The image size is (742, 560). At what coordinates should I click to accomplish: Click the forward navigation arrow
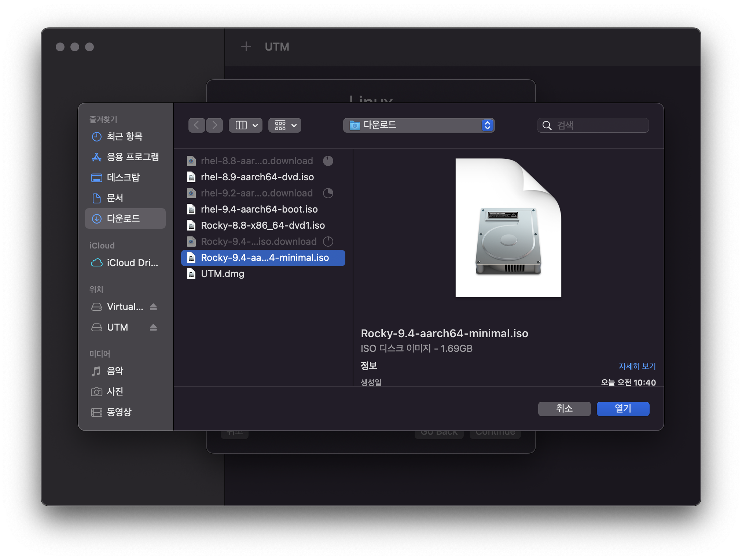tap(214, 125)
